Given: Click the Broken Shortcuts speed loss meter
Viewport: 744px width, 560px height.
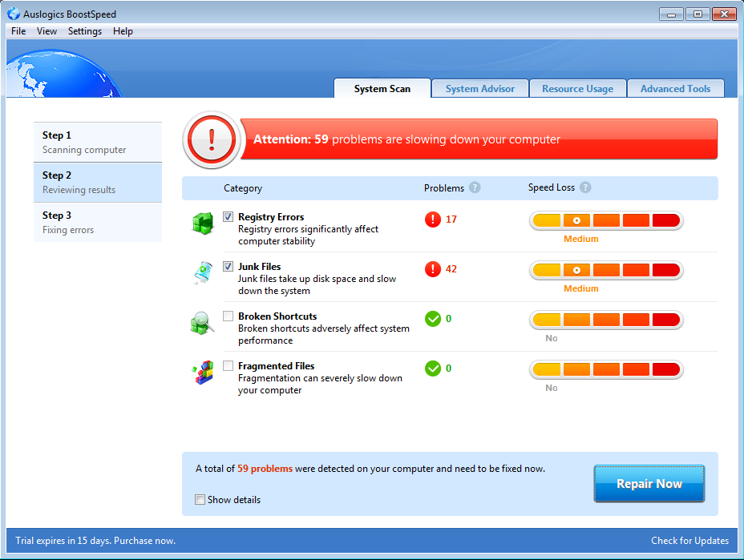Looking at the screenshot, I should (x=606, y=320).
